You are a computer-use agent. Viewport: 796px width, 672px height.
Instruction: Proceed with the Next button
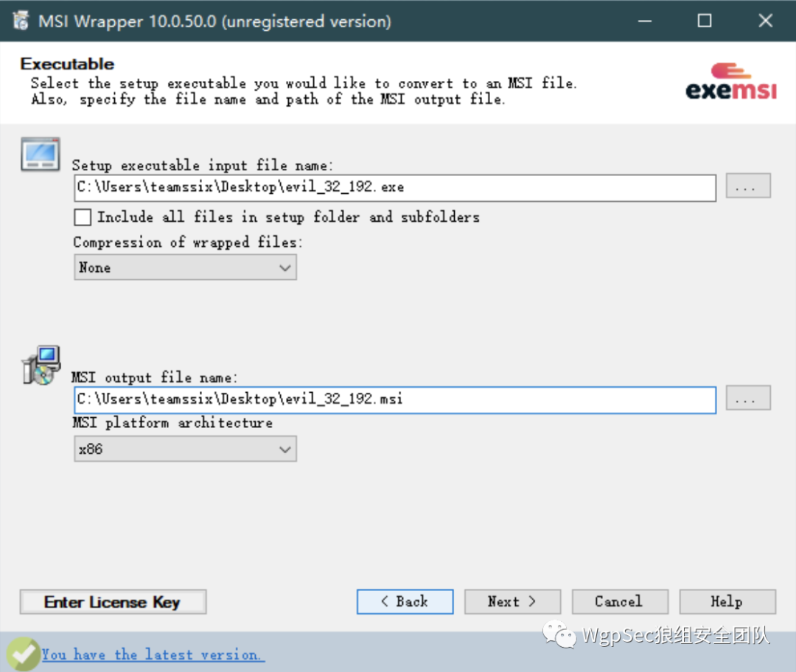512,602
